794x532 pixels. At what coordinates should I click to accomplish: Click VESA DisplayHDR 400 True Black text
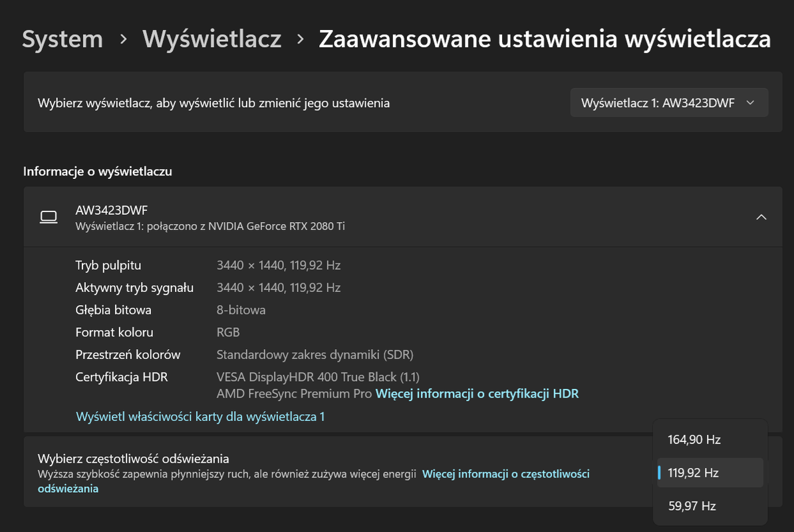[x=318, y=377]
